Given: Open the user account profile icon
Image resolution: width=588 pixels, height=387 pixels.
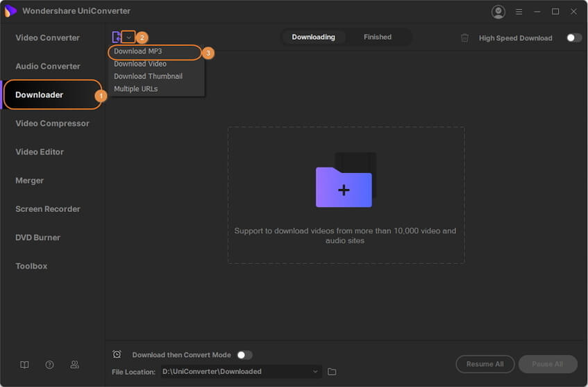Looking at the screenshot, I should tap(498, 12).
